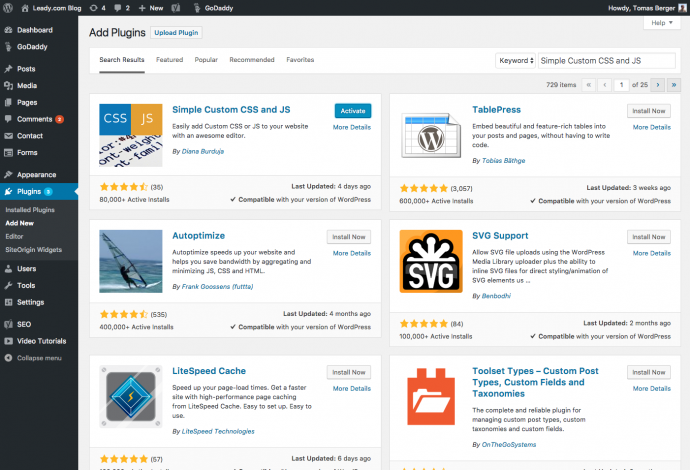Image resolution: width=690 pixels, height=470 pixels.
Task: Open the comments bubble in admin bar
Action: [x=121, y=8]
